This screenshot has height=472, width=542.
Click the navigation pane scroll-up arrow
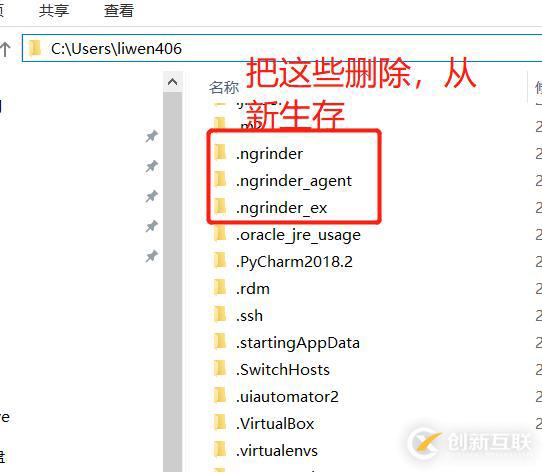pos(172,82)
